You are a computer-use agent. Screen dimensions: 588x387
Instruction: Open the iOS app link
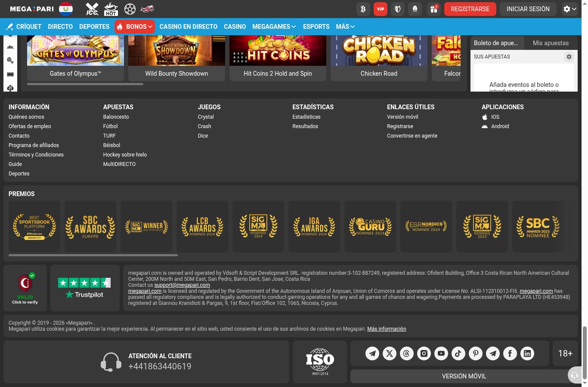coord(491,117)
